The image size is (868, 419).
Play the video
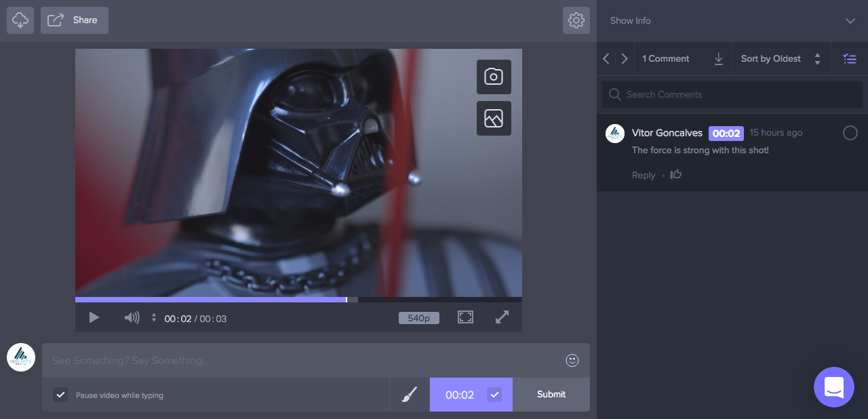pos(94,317)
